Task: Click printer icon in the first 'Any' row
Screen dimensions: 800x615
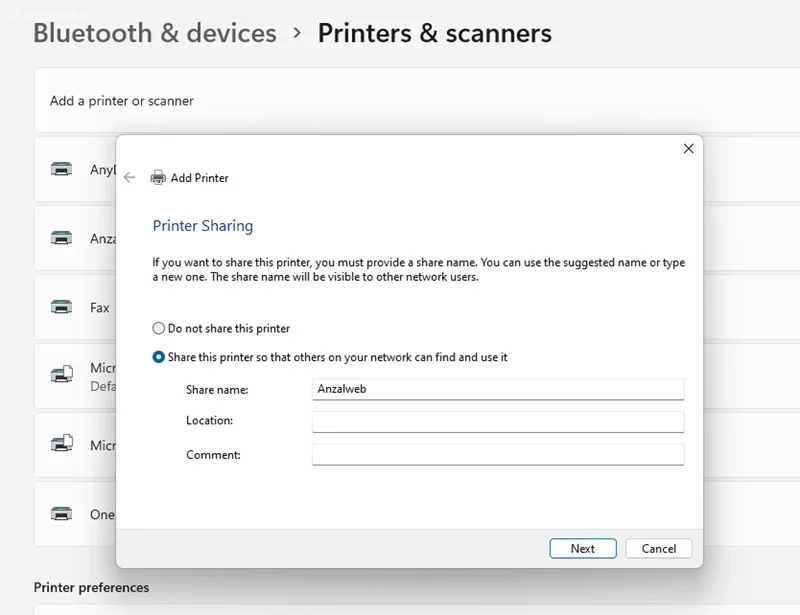Action: coord(61,168)
